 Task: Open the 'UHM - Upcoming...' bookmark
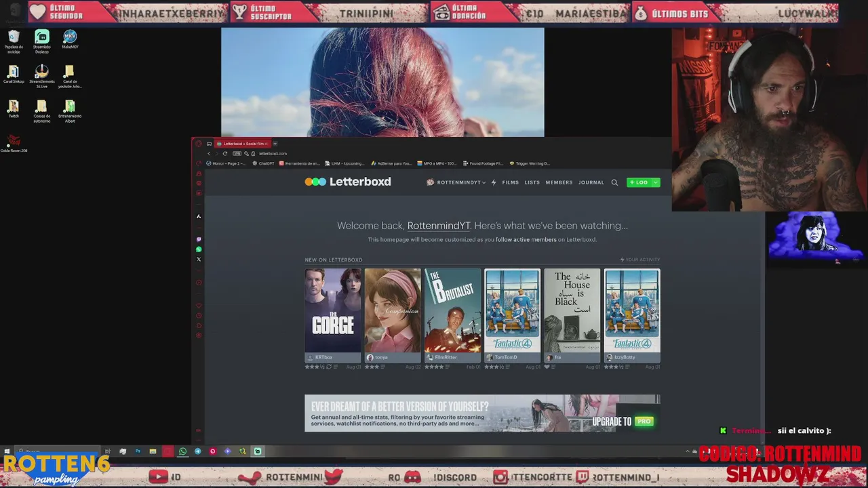click(x=344, y=163)
